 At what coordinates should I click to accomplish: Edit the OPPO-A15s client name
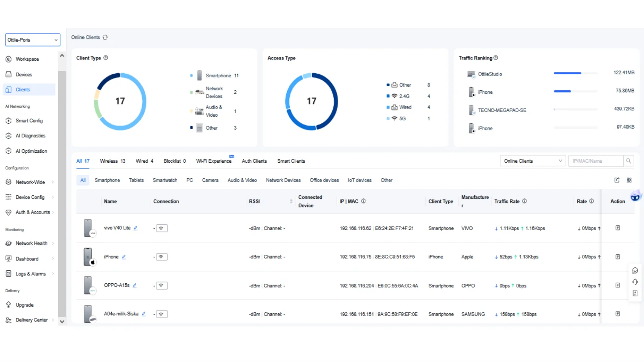135,285
